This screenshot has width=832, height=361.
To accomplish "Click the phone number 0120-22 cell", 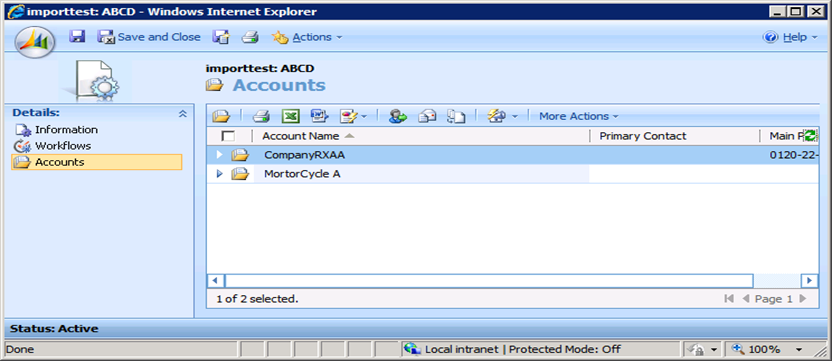I will pos(794,155).
